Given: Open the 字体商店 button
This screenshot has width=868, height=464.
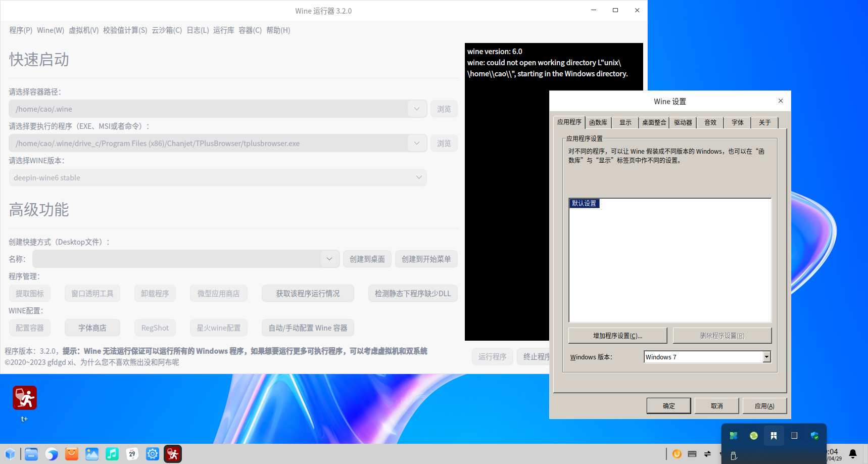Looking at the screenshot, I should [x=92, y=328].
